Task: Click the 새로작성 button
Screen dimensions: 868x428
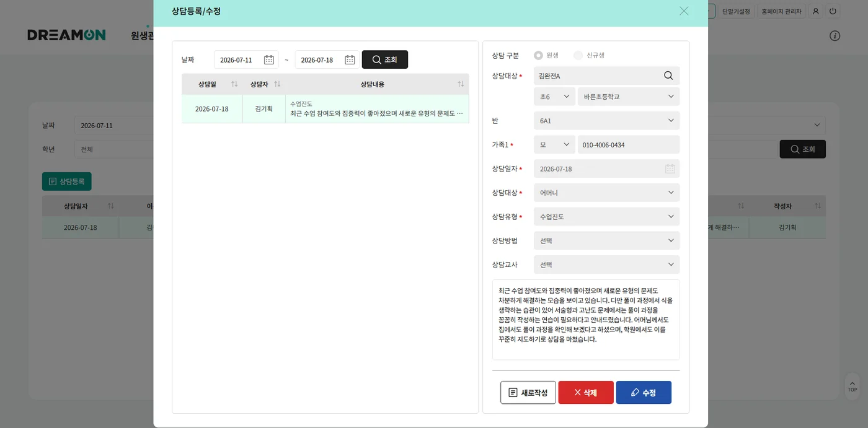Action: (x=528, y=393)
